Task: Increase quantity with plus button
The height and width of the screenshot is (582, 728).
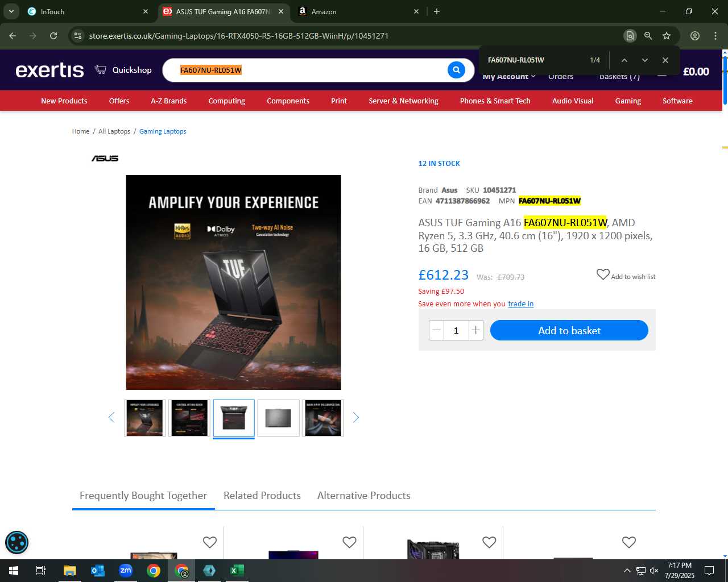Action: pos(476,330)
